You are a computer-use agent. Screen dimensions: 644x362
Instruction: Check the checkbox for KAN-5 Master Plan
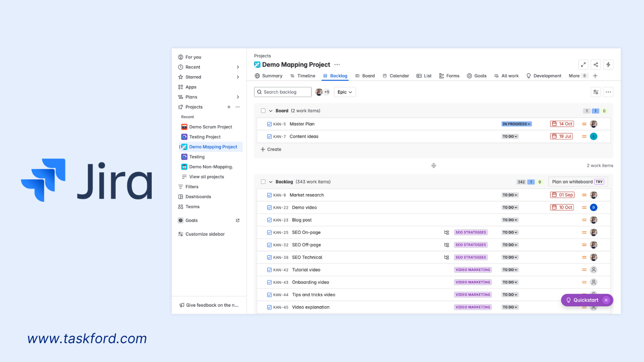click(x=269, y=124)
